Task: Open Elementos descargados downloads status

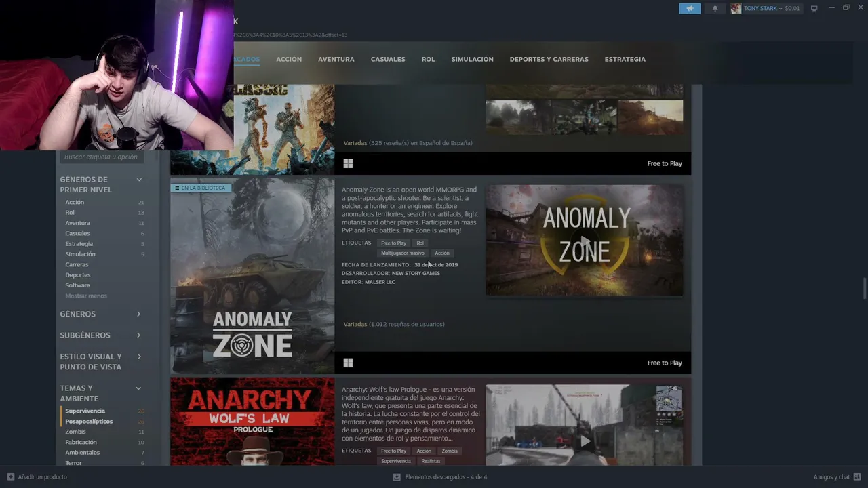Action: coord(446,476)
